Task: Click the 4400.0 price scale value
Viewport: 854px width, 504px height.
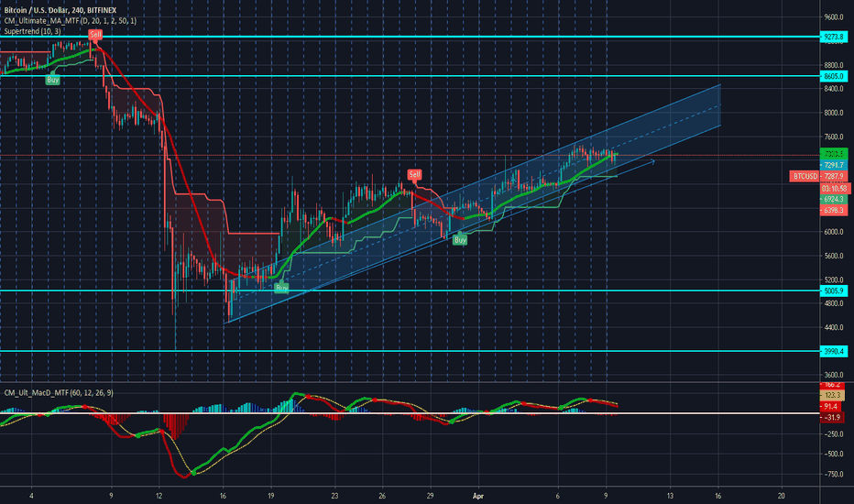Action: (x=834, y=327)
